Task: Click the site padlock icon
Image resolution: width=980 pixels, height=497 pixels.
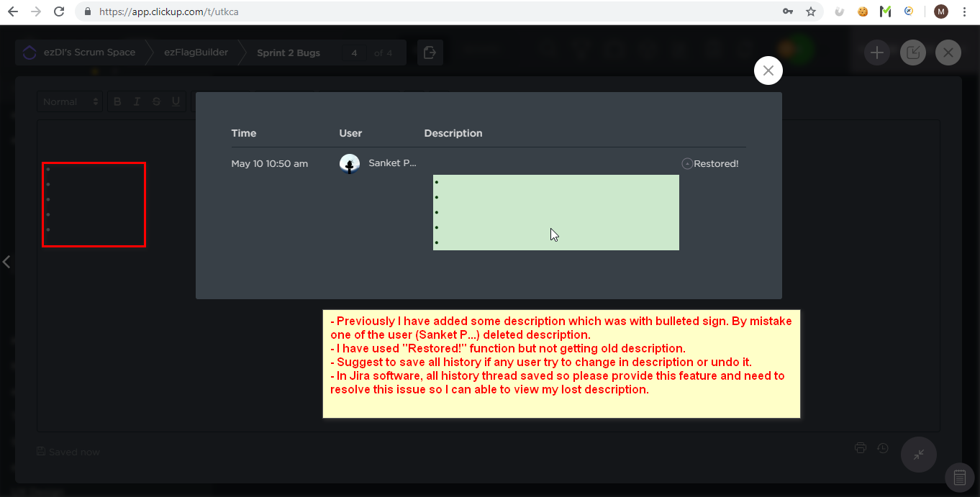Action: click(88, 12)
